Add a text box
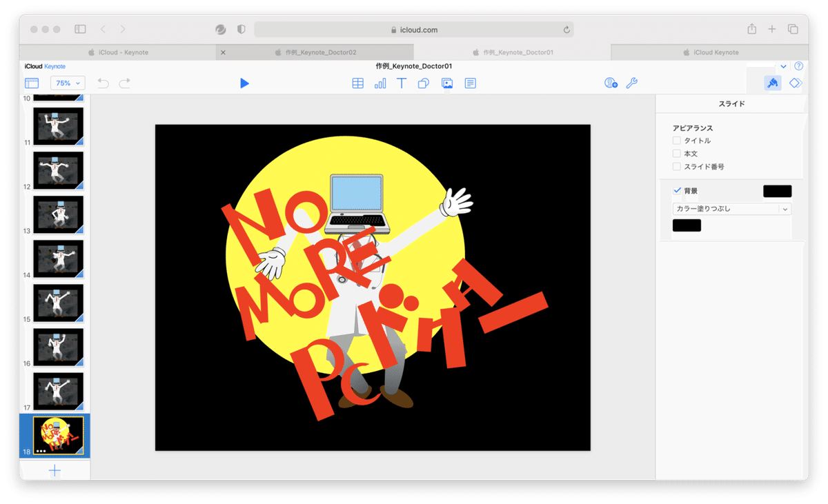The height and width of the screenshot is (504, 828). (x=402, y=83)
